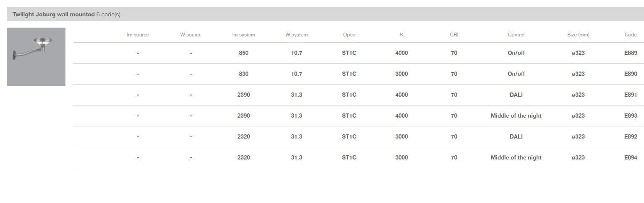Click the Optic column header
Image resolution: width=644 pixels, height=203 pixels.
349,35
